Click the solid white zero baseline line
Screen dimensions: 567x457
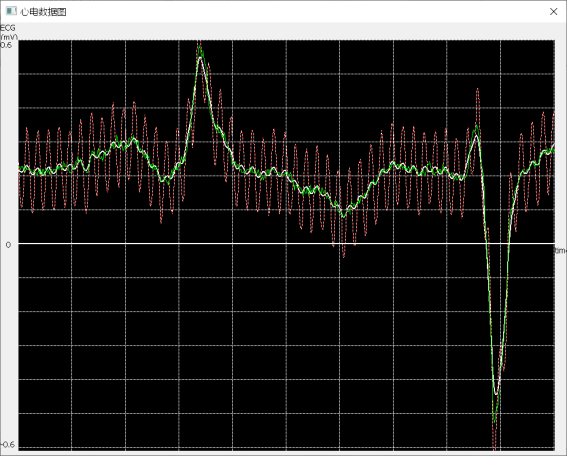[x=286, y=243]
